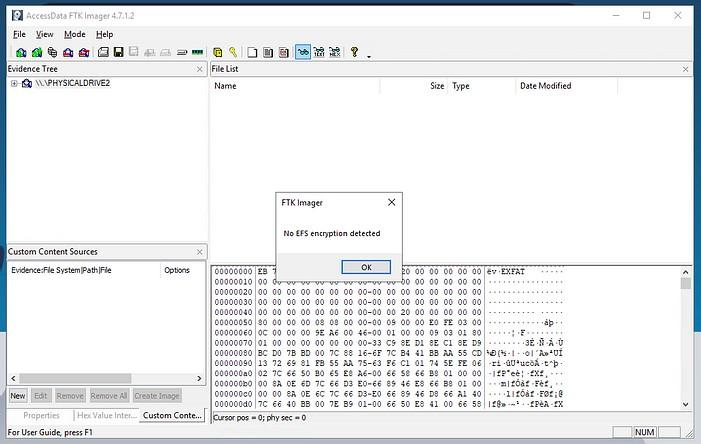The height and width of the screenshot is (444, 701).
Task: Sort the file list by Name column
Action: [x=296, y=86]
